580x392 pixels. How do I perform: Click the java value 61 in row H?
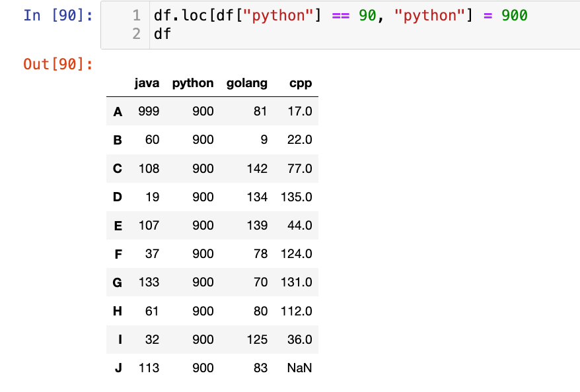click(x=152, y=311)
